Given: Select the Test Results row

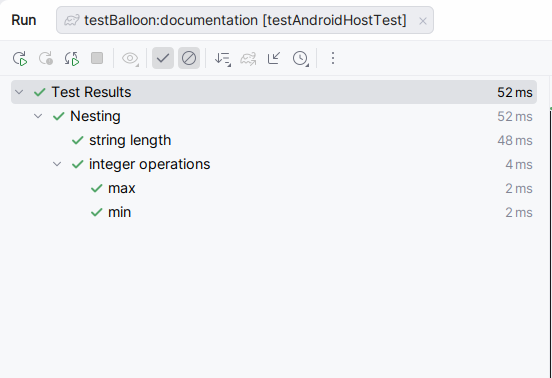Looking at the screenshot, I should 274,92.
